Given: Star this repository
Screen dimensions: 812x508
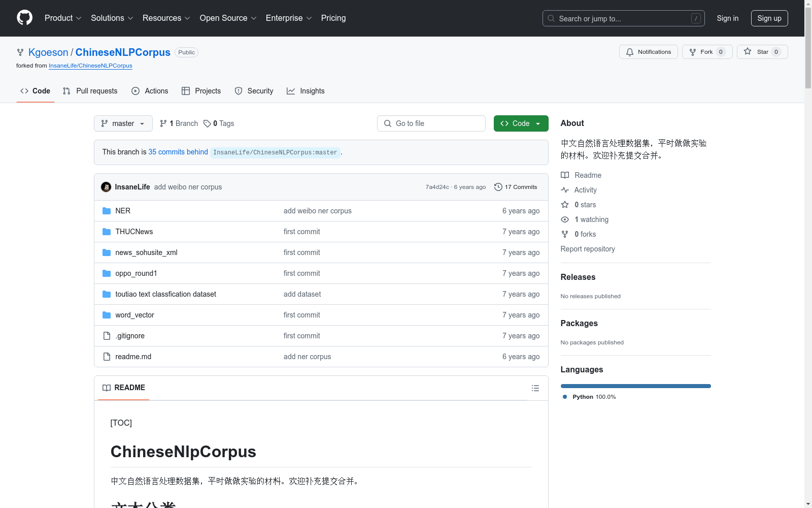Looking at the screenshot, I should click(762, 52).
